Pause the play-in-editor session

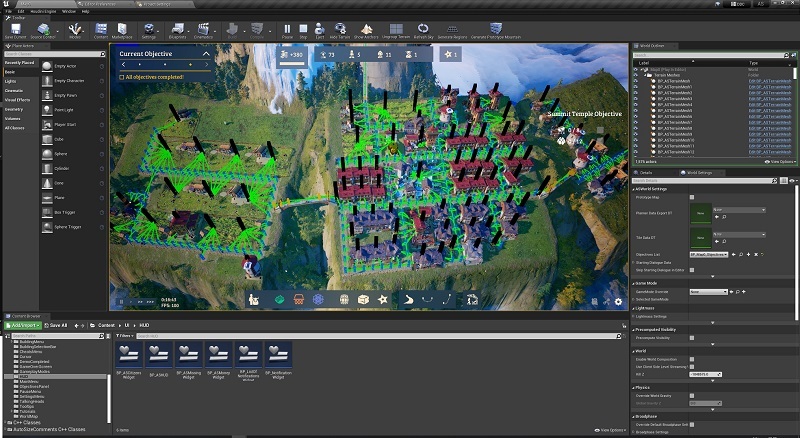(x=287, y=30)
